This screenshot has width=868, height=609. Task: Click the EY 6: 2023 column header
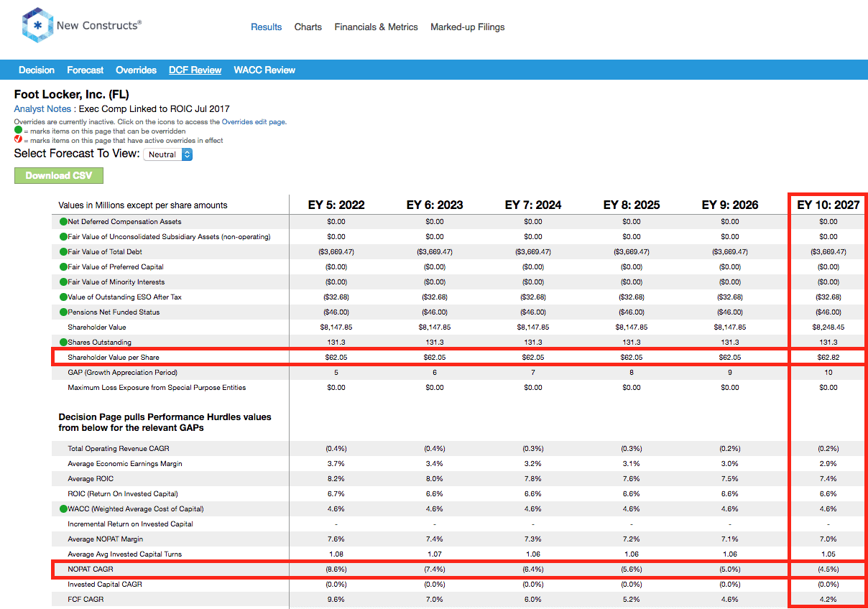coord(435,205)
